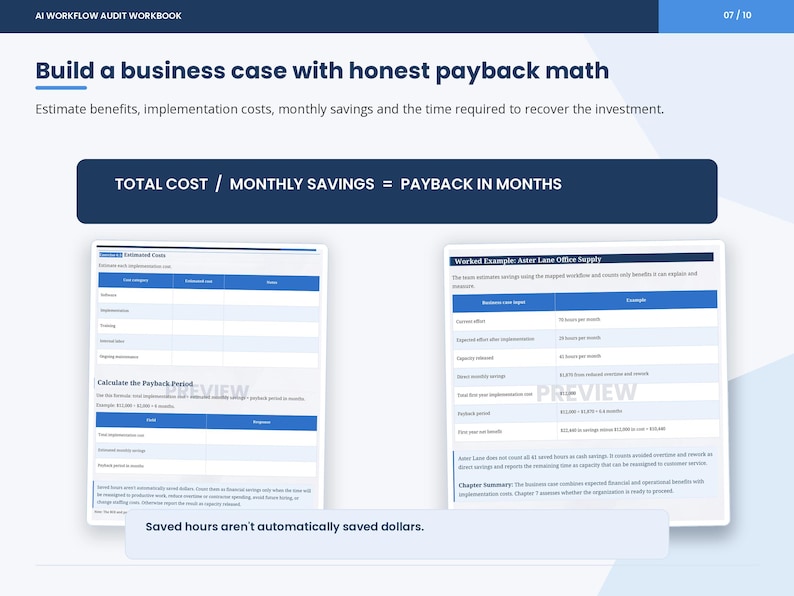Screen dimensions: 794x596
Task: Click the 'Software' row label
Action: click(x=108, y=295)
